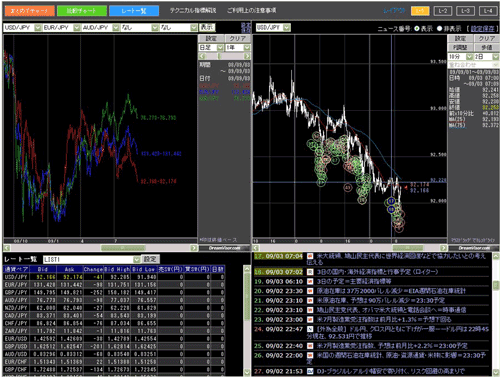Switch to the L-2 layout button

click(x=443, y=11)
